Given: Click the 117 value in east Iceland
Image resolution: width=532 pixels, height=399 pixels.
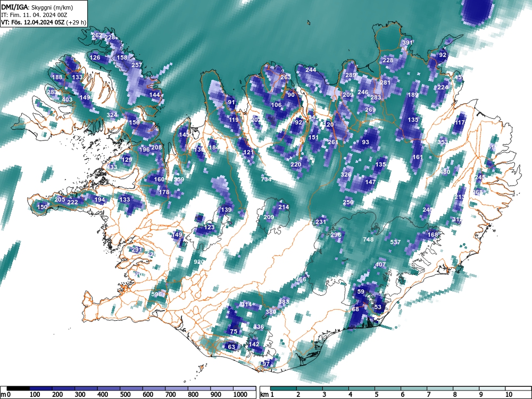Looking at the screenshot, I should pyautogui.click(x=460, y=122).
